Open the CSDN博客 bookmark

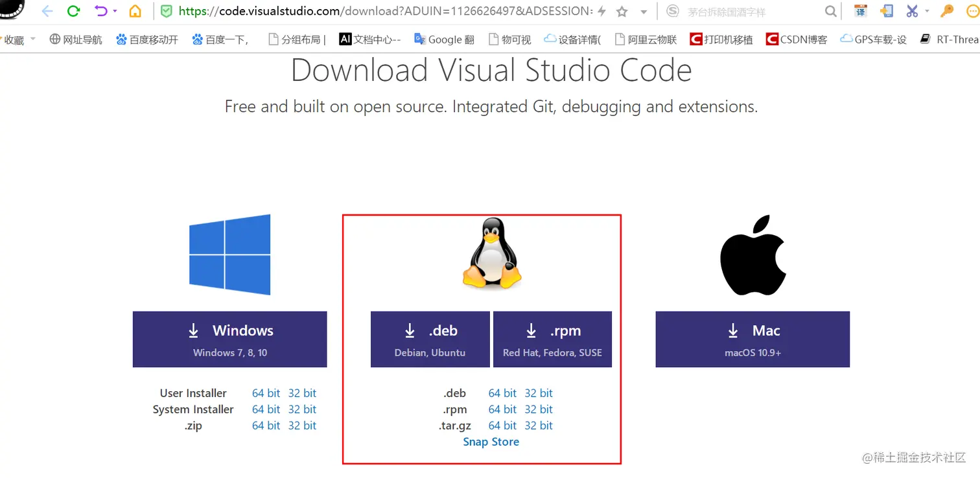pyautogui.click(x=797, y=40)
